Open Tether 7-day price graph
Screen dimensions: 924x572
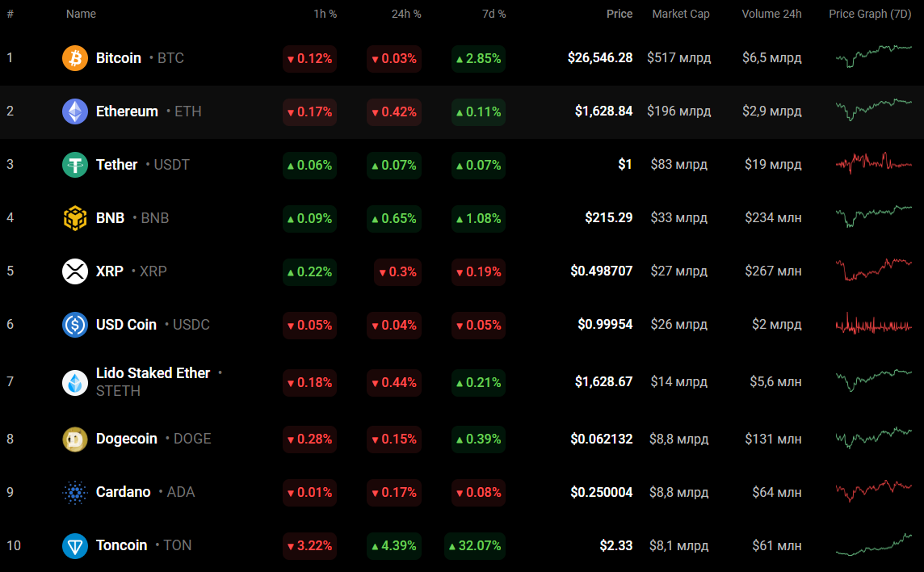[874, 162]
